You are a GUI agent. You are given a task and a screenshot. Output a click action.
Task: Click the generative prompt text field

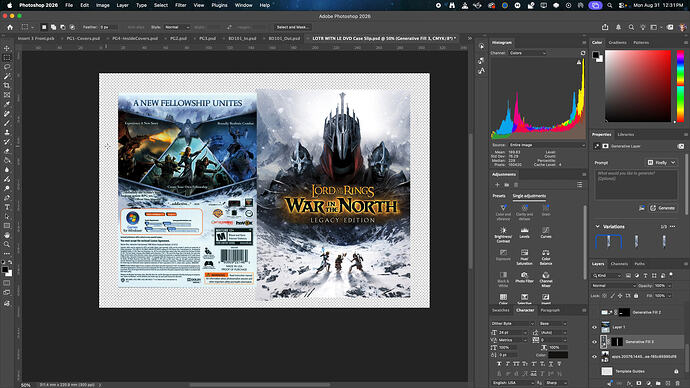(x=636, y=184)
